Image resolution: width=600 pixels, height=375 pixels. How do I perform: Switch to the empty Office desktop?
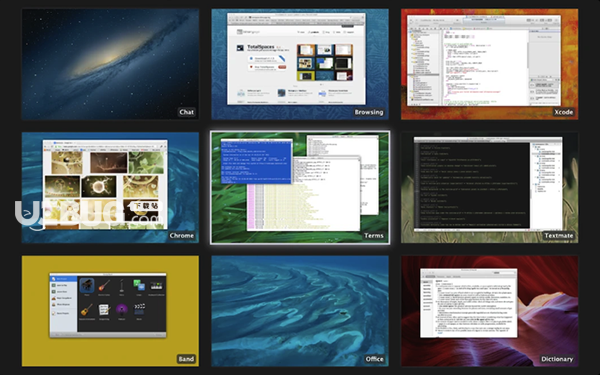tap(300, 311)
